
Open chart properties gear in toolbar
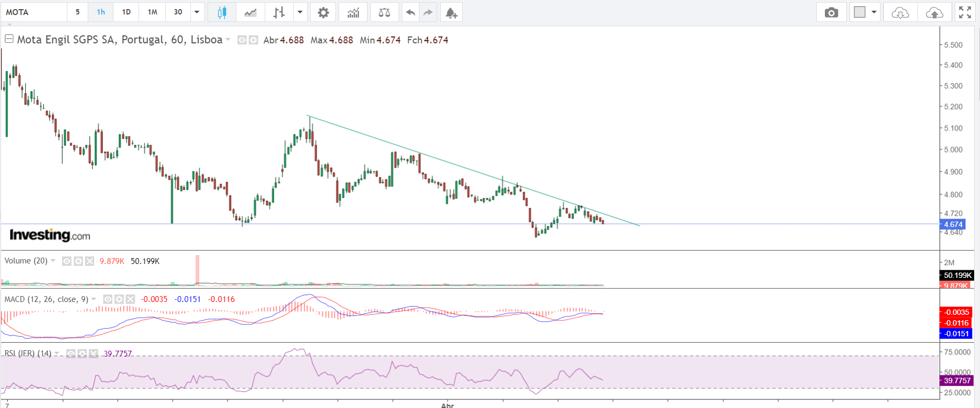coord(323,12)
